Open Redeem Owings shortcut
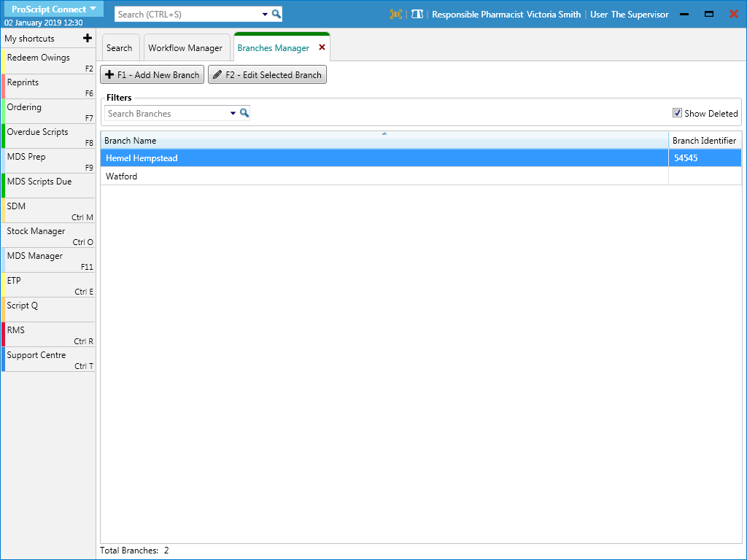The image size is (747, 560). click(x=49, y=61)
